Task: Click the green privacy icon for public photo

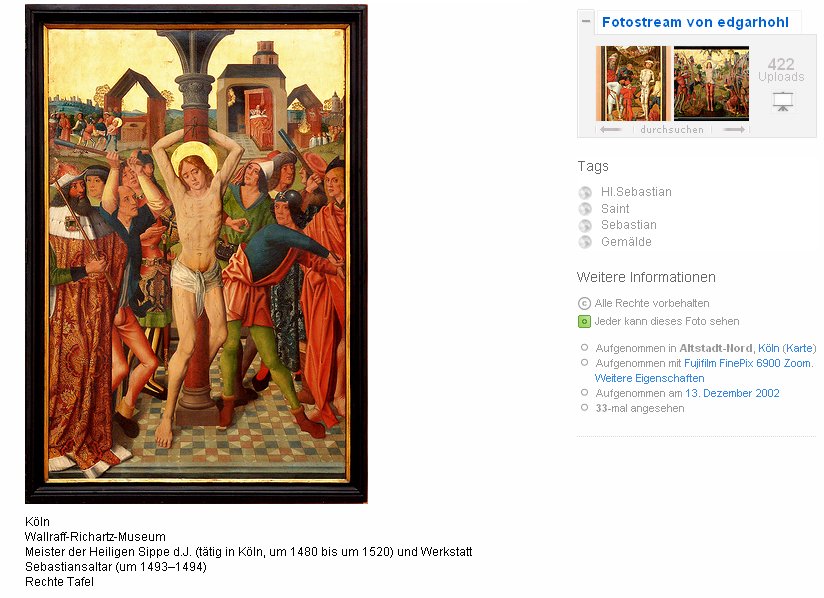Action: point(584,321)
